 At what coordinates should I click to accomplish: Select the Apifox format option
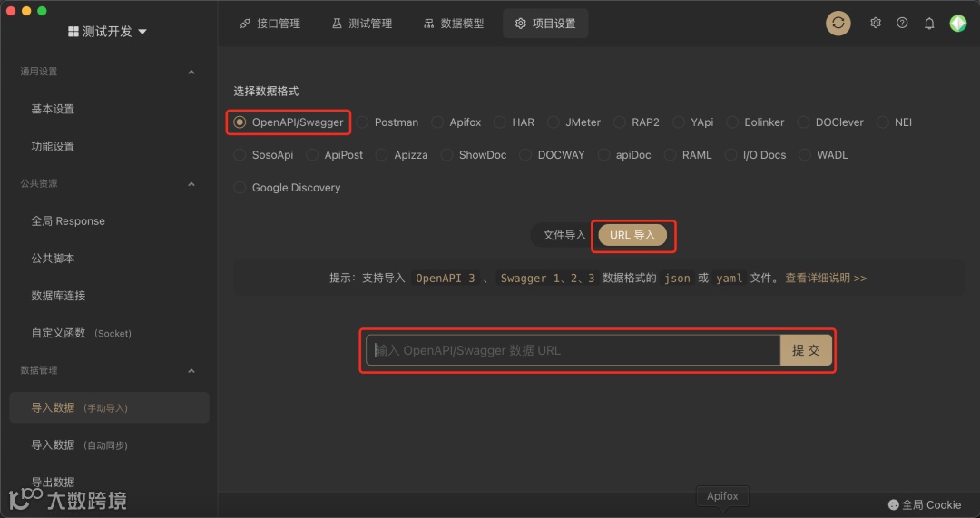(x=456, y=122)
